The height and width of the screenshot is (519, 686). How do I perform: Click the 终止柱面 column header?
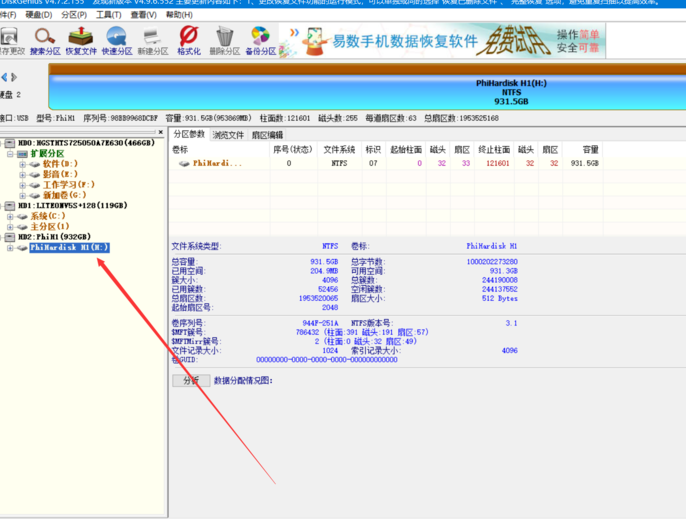[494, 150]
